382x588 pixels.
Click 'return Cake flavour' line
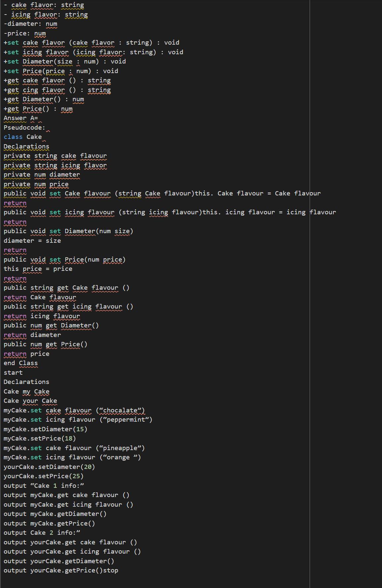pos(40,297)
